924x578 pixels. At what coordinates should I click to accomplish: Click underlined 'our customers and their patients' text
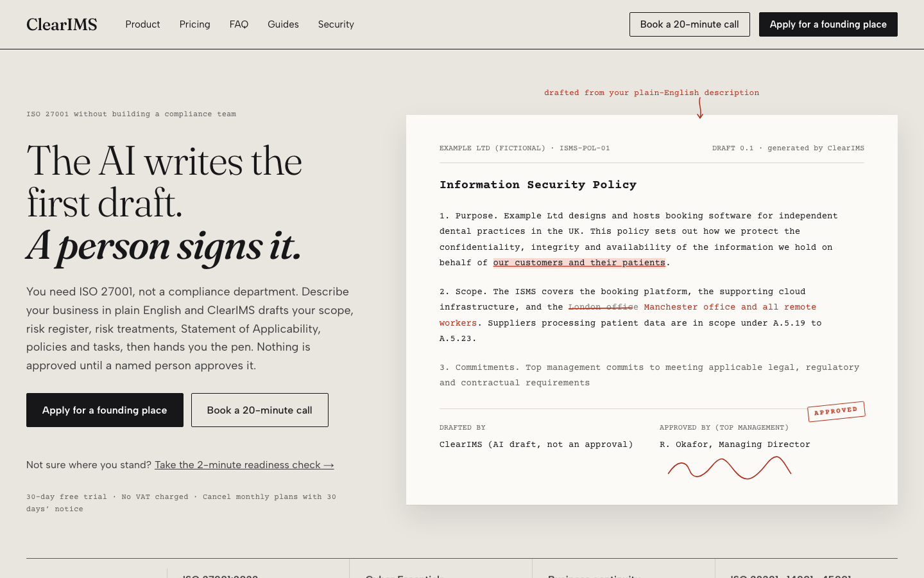pyautogui.click(x=579, y=263)
